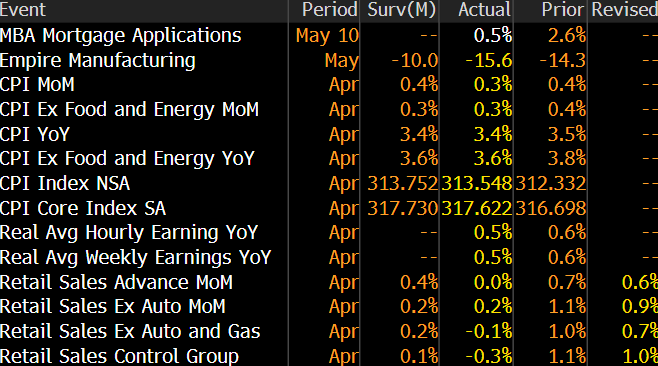Click the Empire Manufacturing actual value -15.6
Image resolution: width=658 pixels, height=366 pixels.
[489, 60]
